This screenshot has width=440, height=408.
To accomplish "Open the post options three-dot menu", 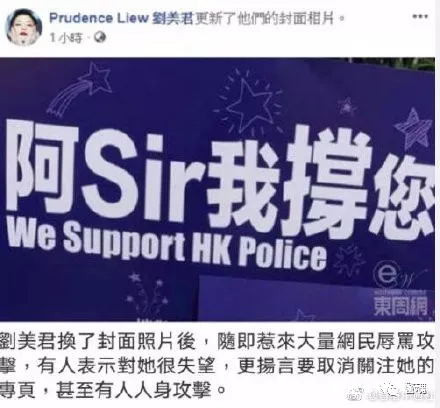I will point(420,16).
